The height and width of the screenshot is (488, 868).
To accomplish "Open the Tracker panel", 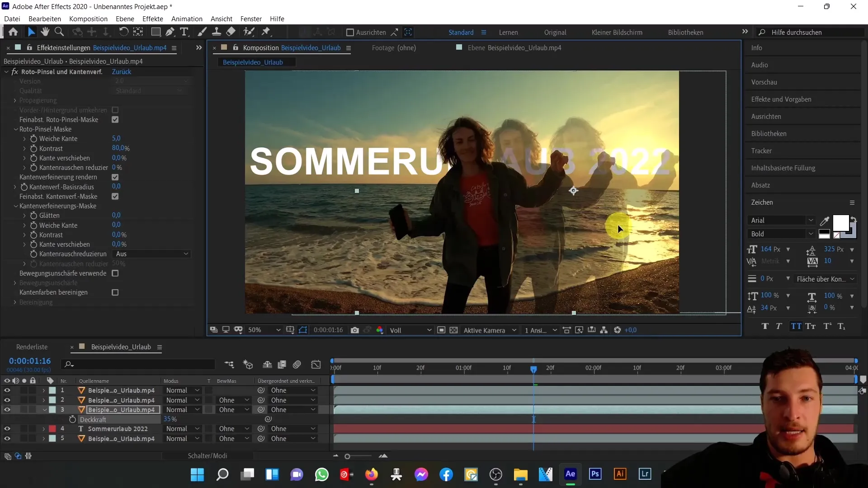I will click(761, 151).
